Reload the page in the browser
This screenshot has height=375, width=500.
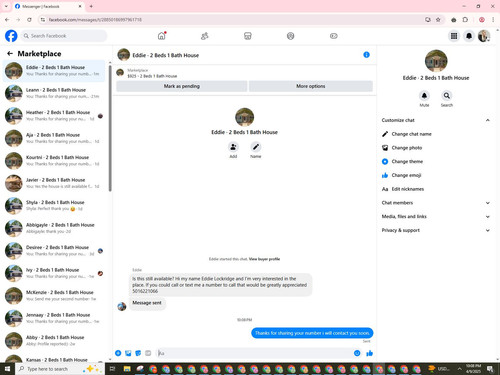point(29,20)
